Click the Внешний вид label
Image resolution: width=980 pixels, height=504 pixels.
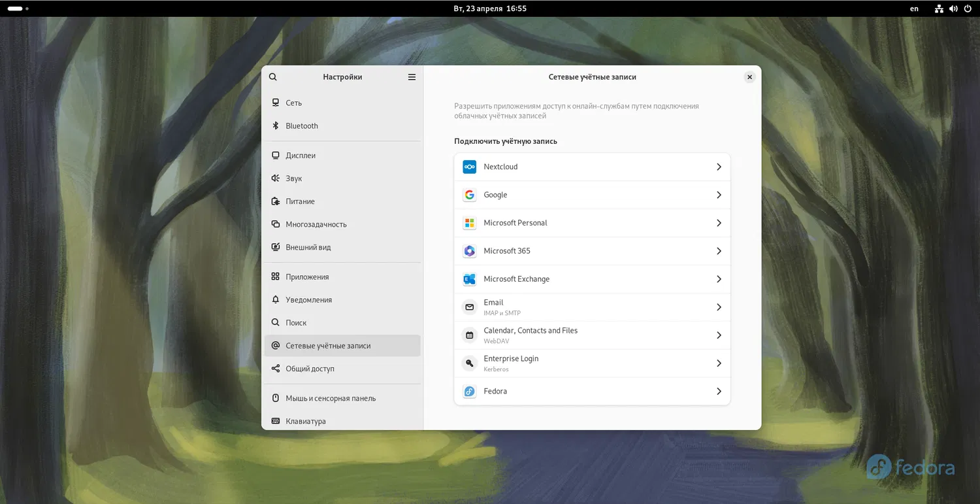coord(308,247)
